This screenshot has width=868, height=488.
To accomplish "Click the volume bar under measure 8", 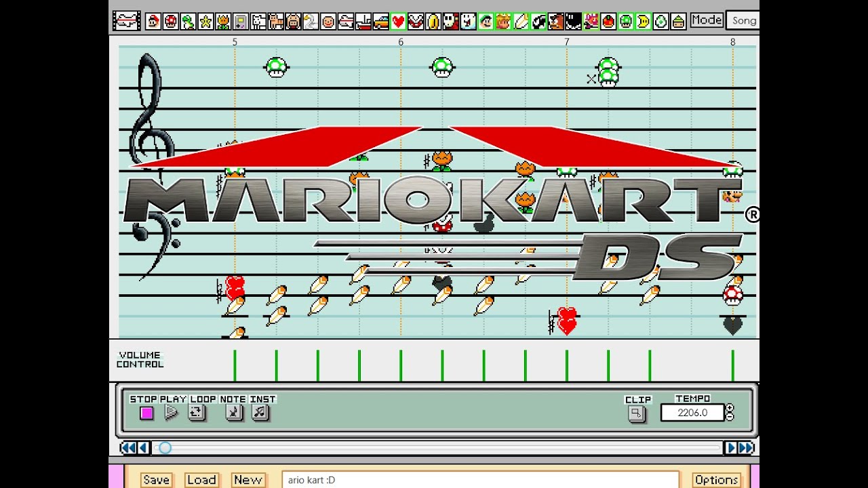I will click(732, 365).
